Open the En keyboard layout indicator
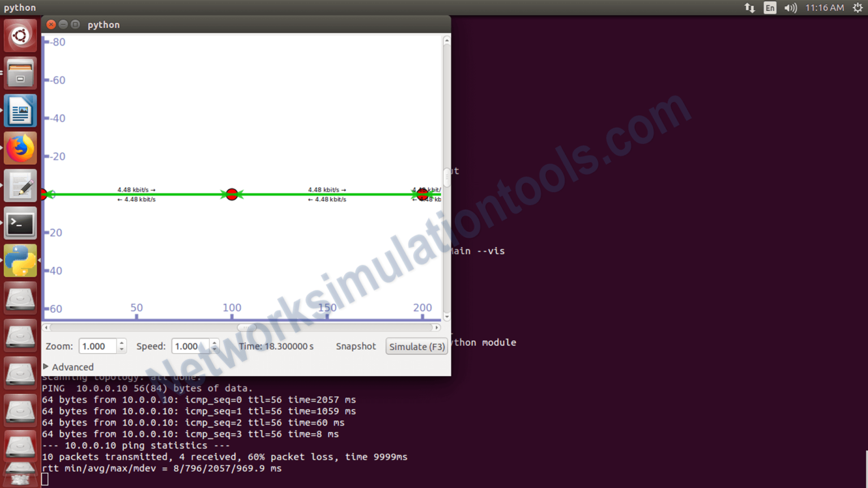This screenshot has width=868, height=488. 770,7
